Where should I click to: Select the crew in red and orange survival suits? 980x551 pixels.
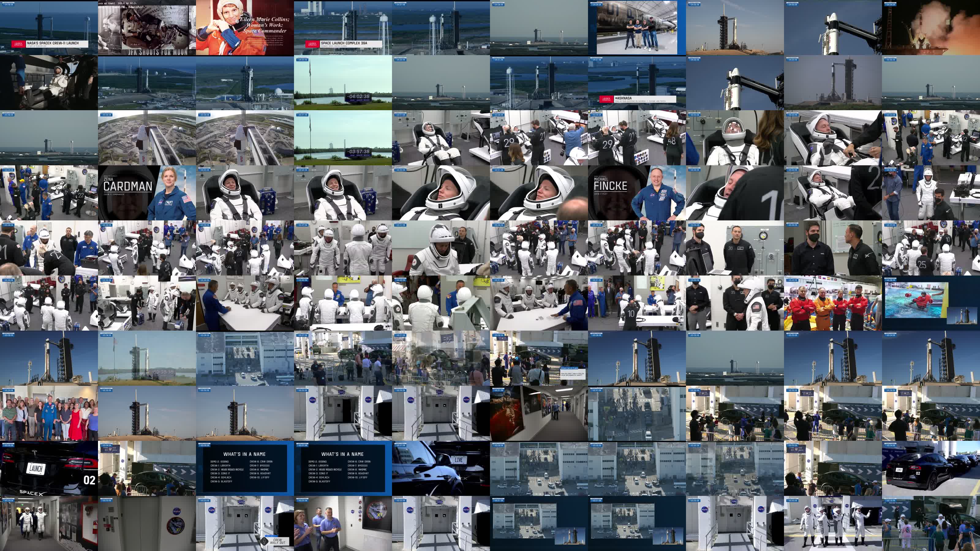tap(833, 303)
